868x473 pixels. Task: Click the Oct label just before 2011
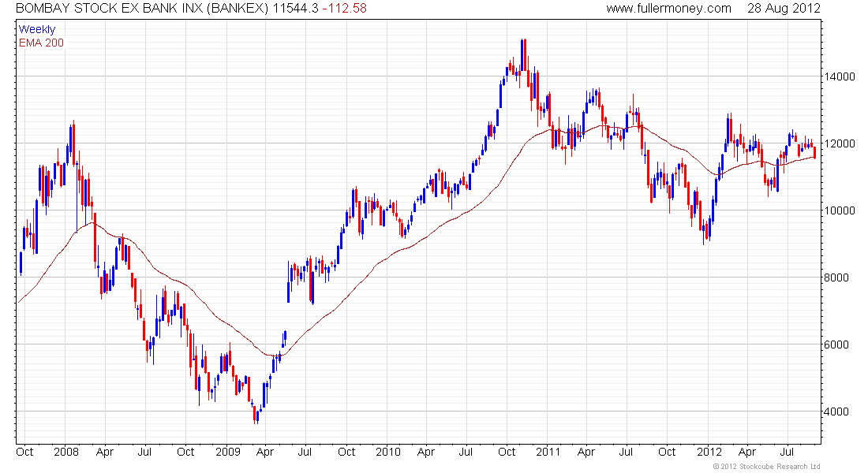[x=507, y=452]
